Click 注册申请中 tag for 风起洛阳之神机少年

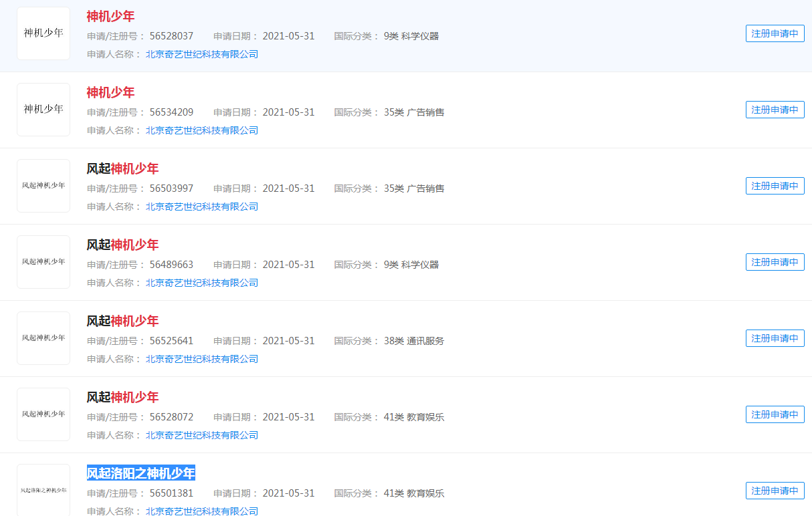(775, 491)
